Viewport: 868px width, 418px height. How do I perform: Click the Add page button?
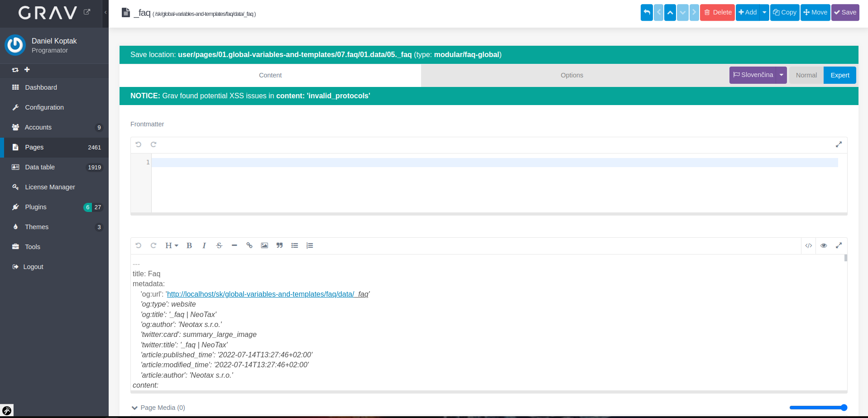748,12
